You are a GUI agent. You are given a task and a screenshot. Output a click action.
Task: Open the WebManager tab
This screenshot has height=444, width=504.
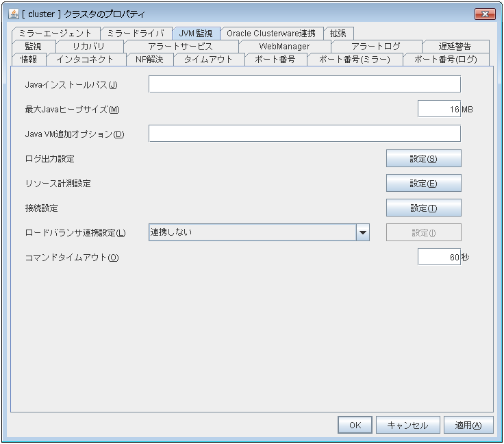pyautogui.click(x=284, y=47)
